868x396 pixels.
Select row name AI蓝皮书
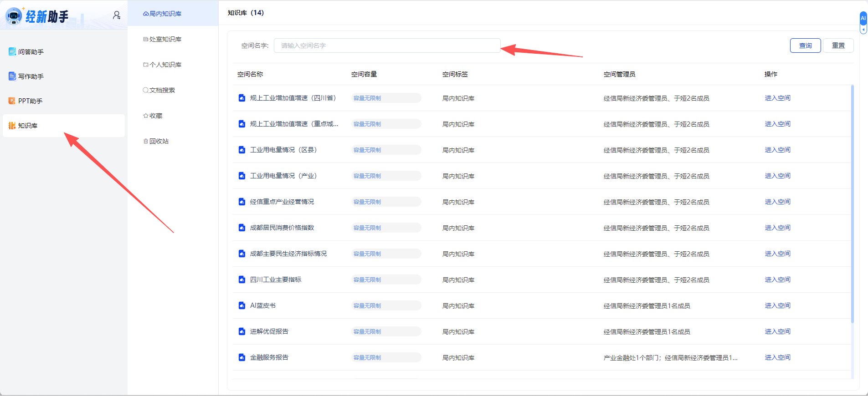point(263,305)
